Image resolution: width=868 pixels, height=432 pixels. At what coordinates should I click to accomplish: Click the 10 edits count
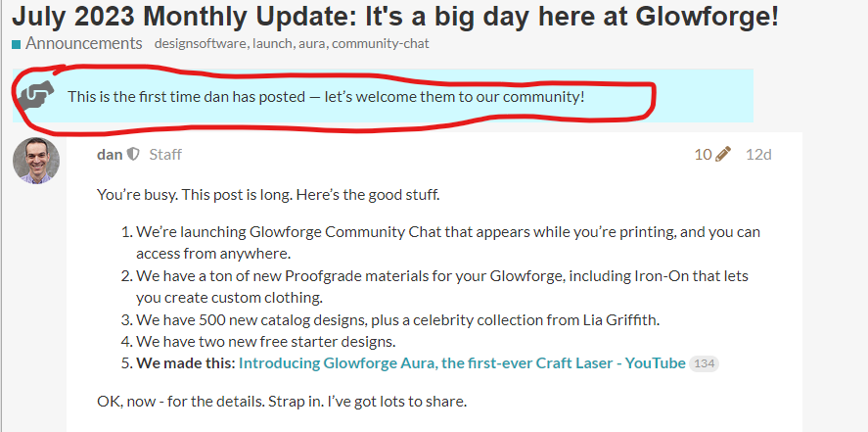pyautogui.click(x=703, y=154)
